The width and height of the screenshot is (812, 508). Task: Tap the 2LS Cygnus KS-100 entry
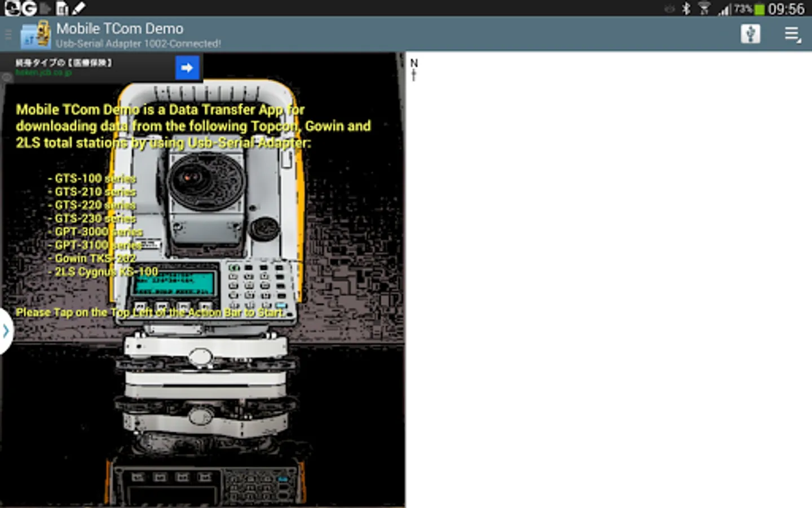click(103, 272)
